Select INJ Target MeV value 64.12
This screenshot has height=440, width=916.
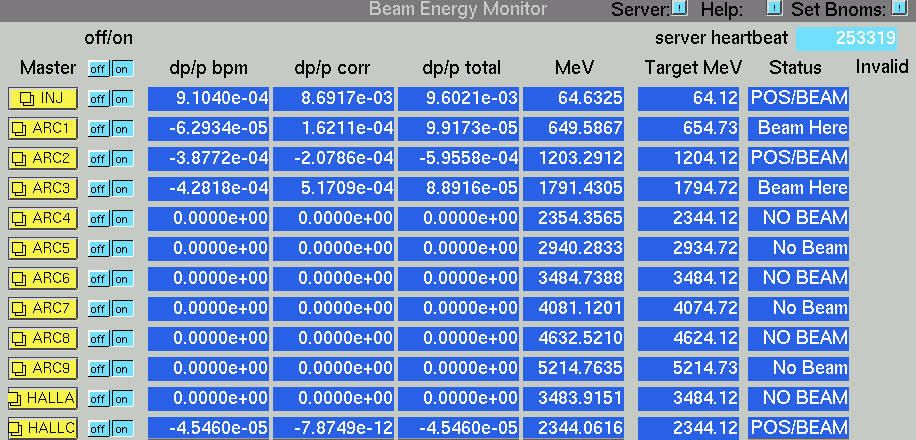(x=689, y=99)
